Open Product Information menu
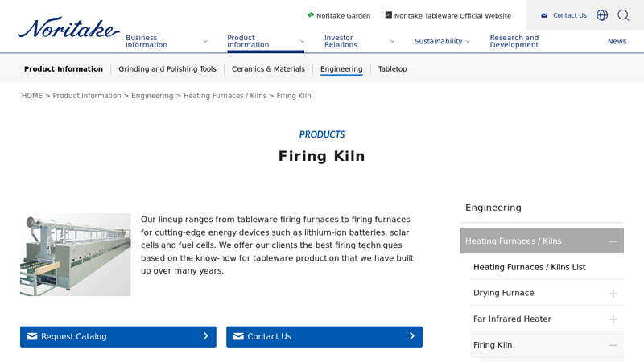644x362 pixels. point(248,41)
